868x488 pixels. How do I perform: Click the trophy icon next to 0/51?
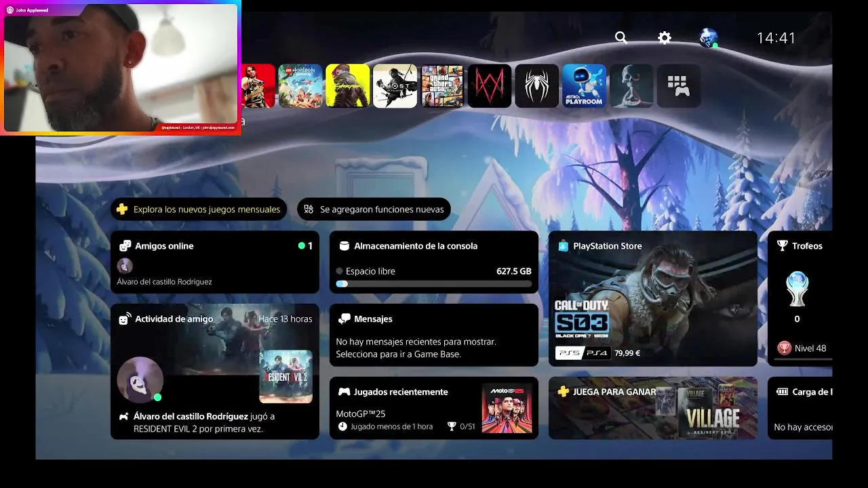(452, 426)
